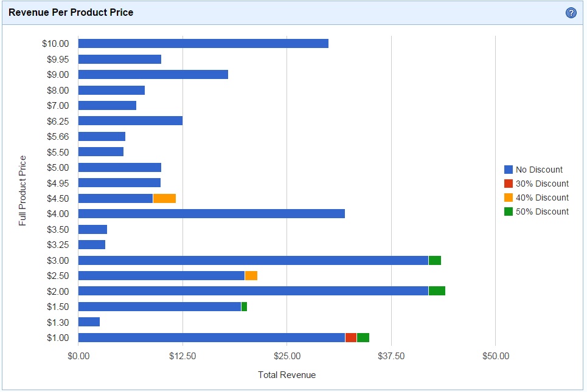
Task: Click the blue bar for $8.00
Action: 111,90
